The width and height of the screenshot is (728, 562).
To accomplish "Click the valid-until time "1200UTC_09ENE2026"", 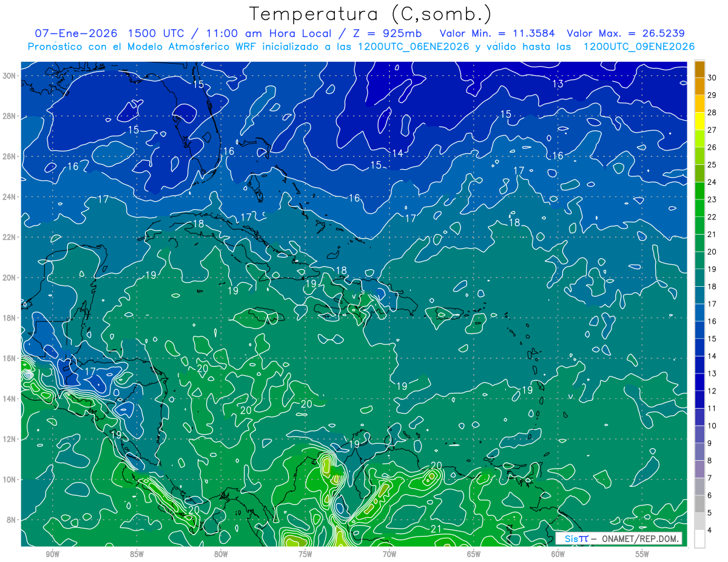I will click(639, 47).
